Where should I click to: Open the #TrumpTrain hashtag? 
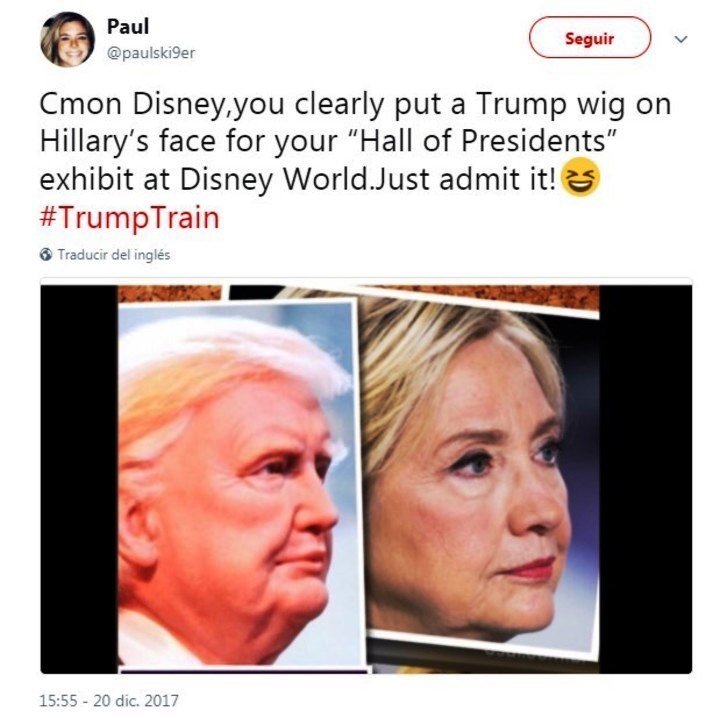click(x=129, y=217)
